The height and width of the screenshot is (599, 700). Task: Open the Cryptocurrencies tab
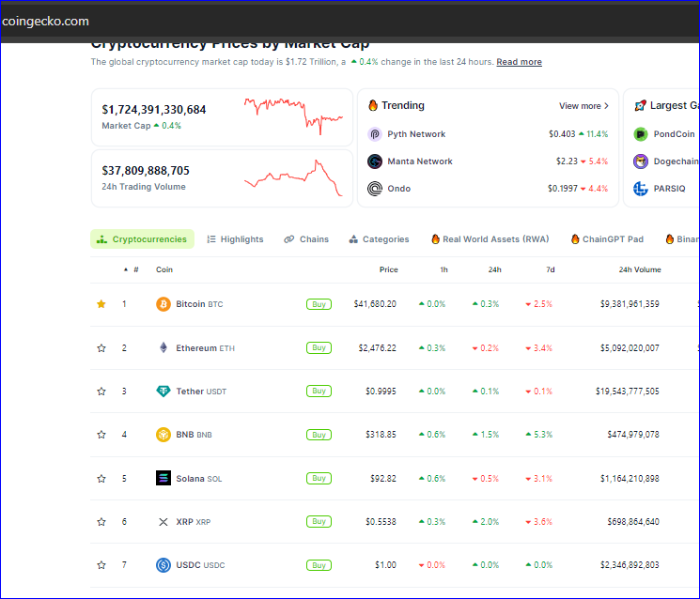coord(142,239)
